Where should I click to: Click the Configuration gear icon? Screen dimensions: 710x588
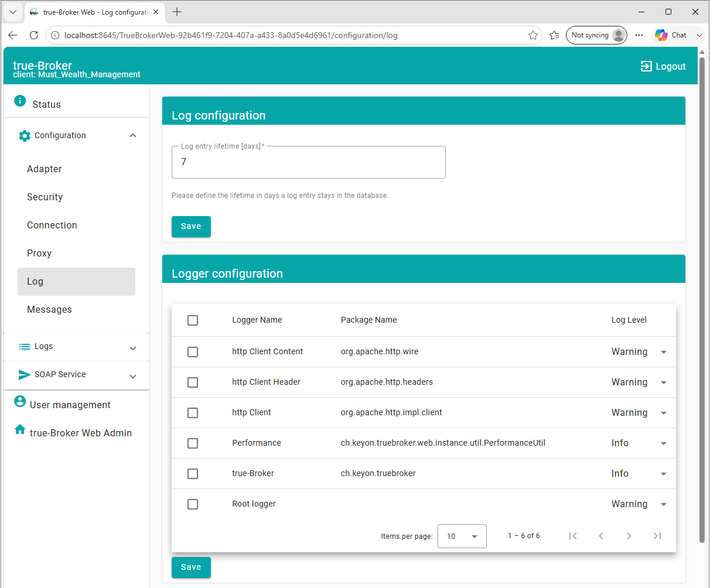point(25,136)
